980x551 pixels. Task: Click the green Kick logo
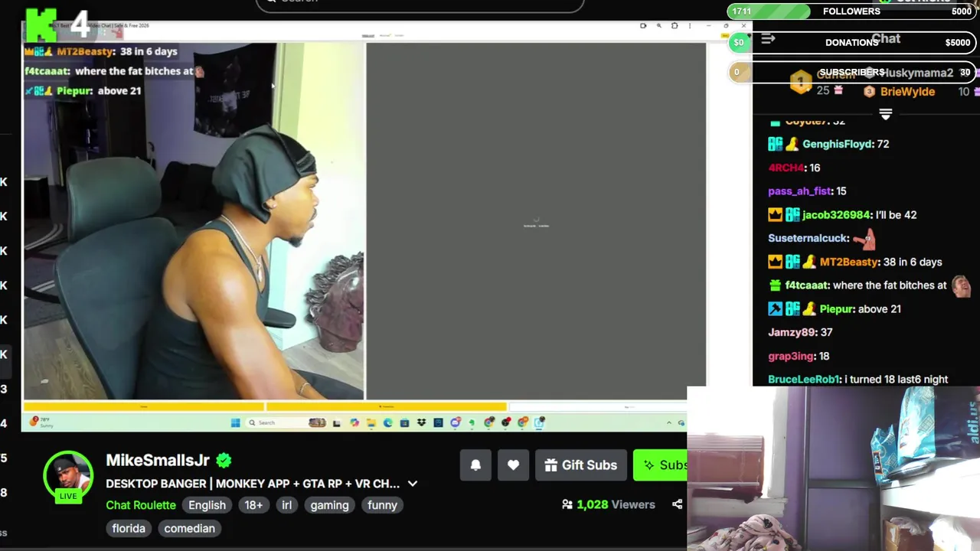tap(41, 24)
